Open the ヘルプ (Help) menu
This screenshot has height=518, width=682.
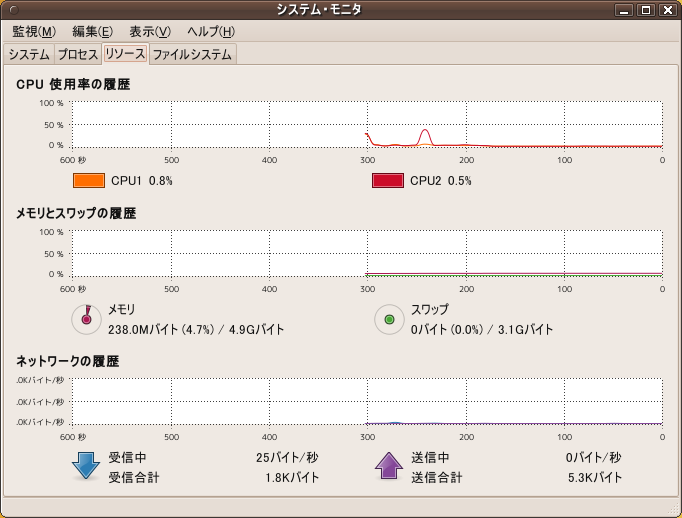coord(211,32)
